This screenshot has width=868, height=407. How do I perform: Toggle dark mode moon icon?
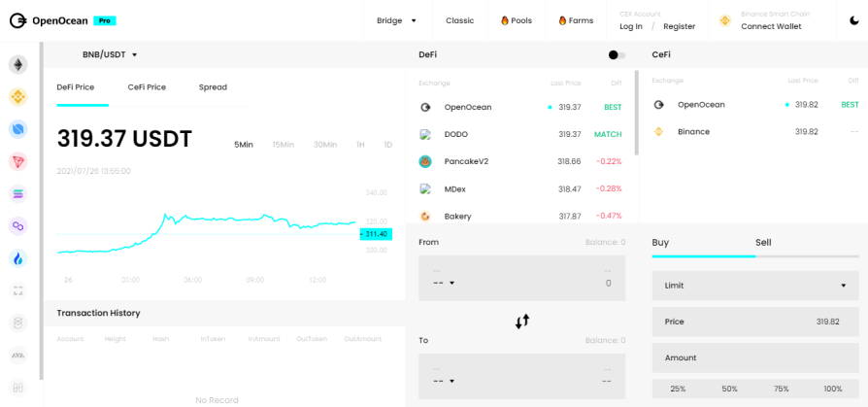(854, 20)
